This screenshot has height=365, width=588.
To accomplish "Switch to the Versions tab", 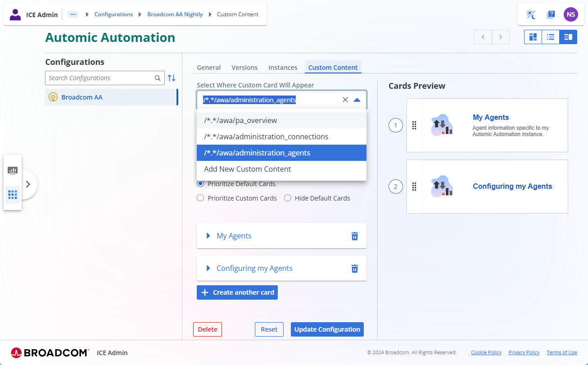I will point(244,68).
